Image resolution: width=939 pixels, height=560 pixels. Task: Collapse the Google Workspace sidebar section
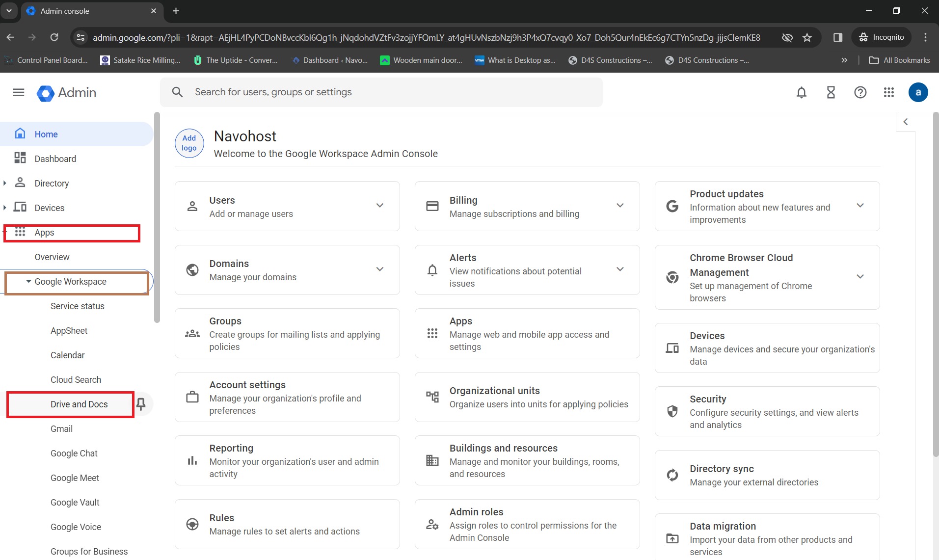point(28,282)
